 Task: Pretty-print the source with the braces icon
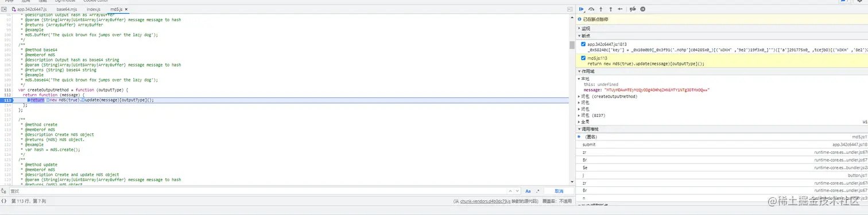[x=4, y=201]
